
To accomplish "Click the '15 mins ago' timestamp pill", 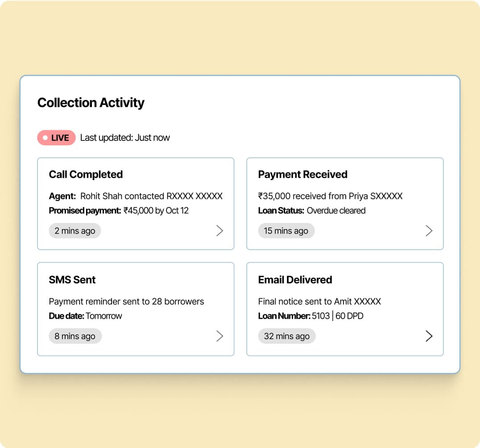I will click(x=286, y=230).
